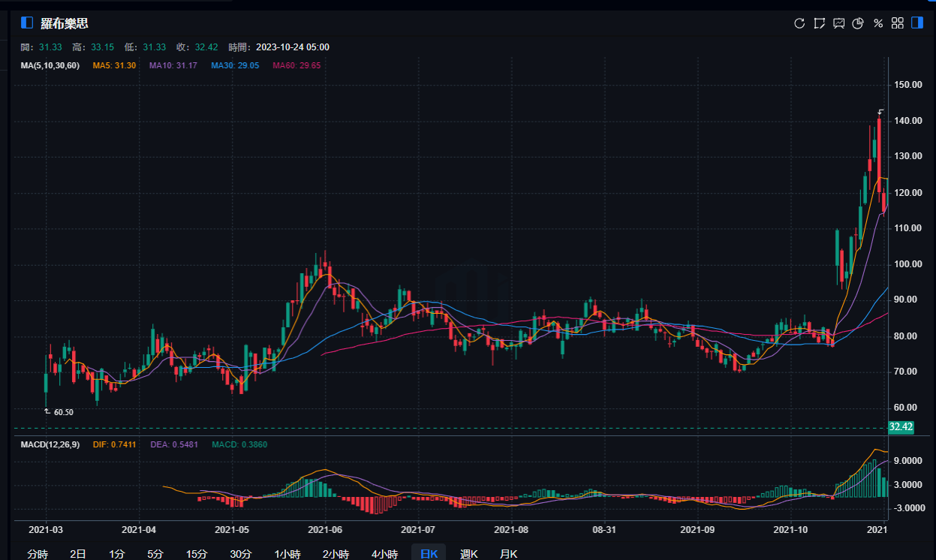
Task: Click the 32.42 current price label
Action: pyautogui.click(x=900, y=427)
